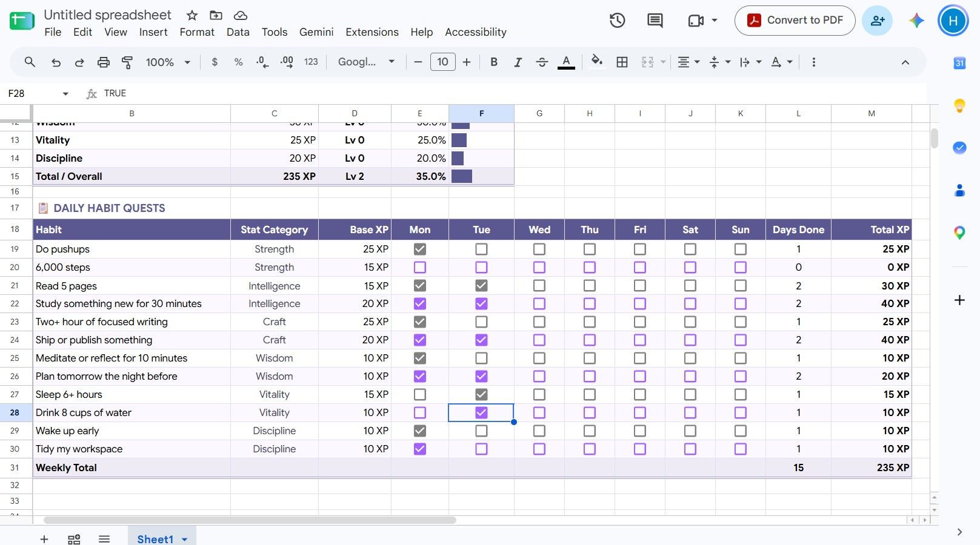Click Convert to PDF button
Viewport: 980px width, 545px height.
point(795,21)
